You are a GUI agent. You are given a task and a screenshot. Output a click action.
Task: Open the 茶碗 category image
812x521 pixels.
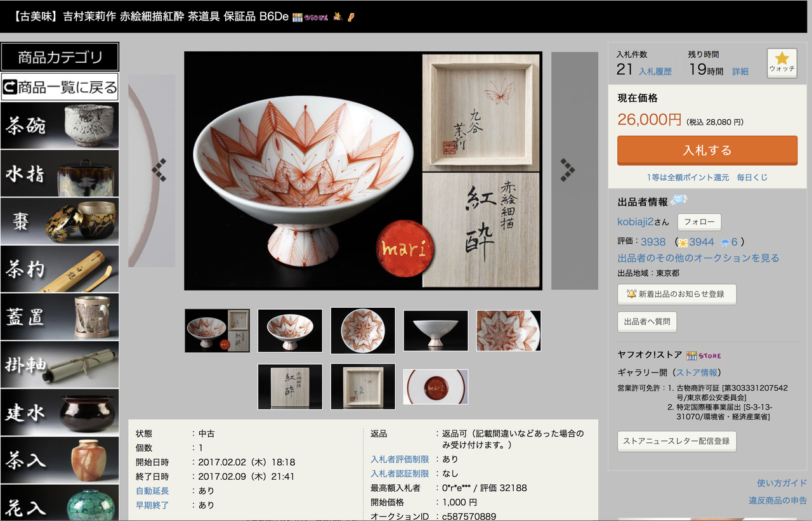point(60,126)
